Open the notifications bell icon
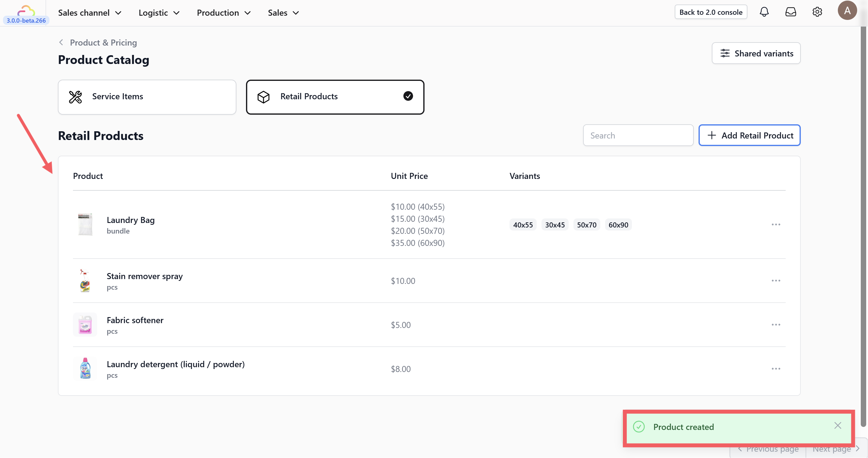Viewport: 868px width, 458px height. pos(764,12)
